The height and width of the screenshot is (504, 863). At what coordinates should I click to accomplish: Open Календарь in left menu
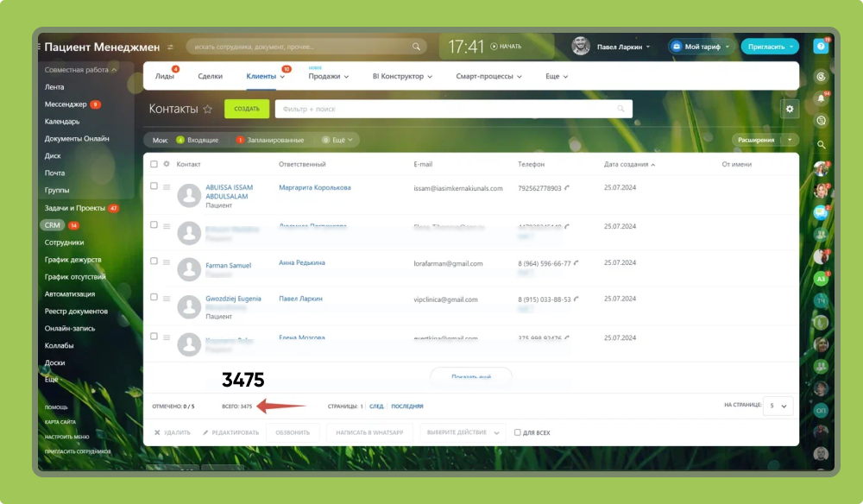click(62, 121)
